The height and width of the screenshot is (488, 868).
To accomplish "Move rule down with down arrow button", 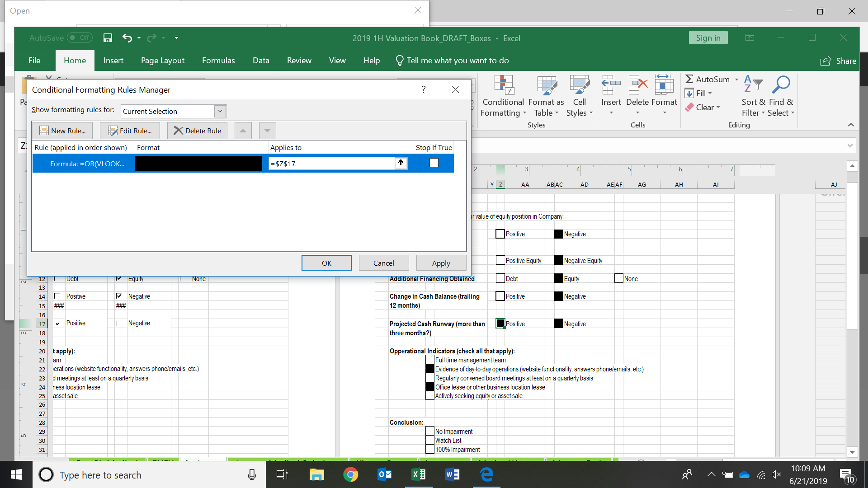I will click(267, 131).
